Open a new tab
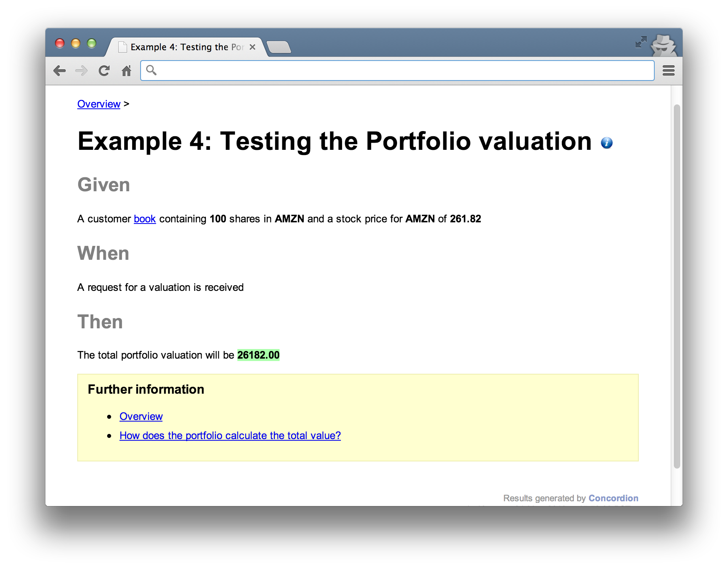The width and height of the screenshot is (728, 569). (x=279, y=47)
